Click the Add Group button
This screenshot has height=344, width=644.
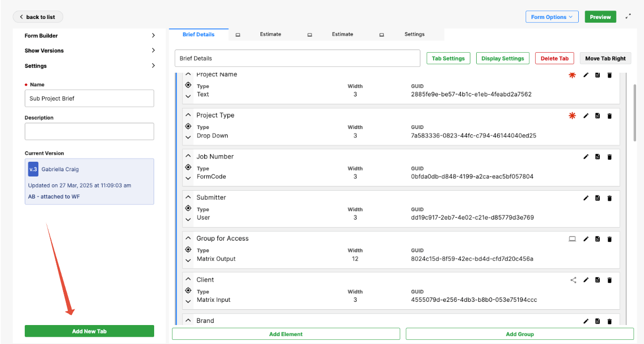coord(519,334)
